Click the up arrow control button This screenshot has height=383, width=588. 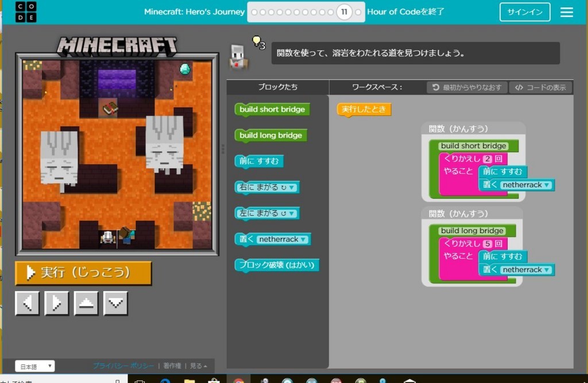tap(86, 303)
